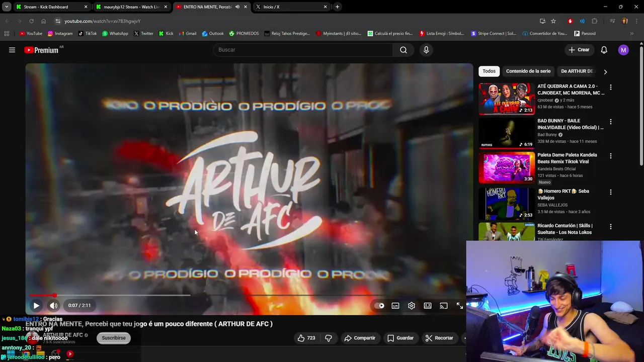Open the Kick bookmark
644x362 pixels.
(x=166, y=34)
